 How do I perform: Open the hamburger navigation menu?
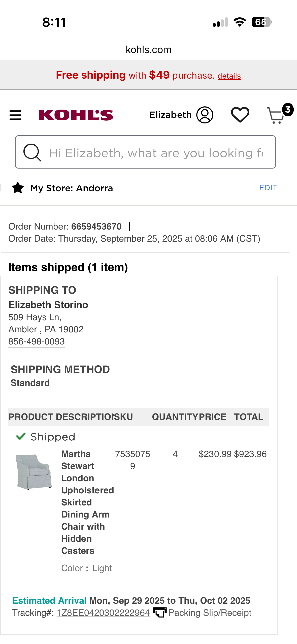pos(15,115)
